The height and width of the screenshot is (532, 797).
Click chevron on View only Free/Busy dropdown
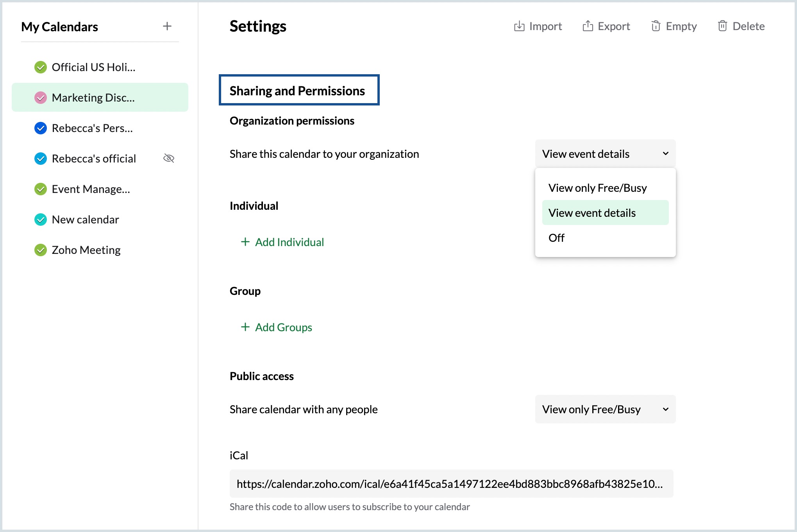click(665, 409)
